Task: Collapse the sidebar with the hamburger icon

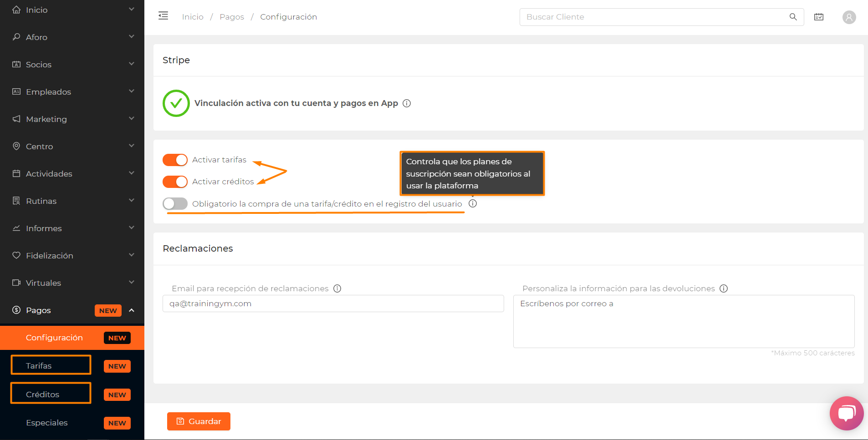Action: click(x=163, y=16)
